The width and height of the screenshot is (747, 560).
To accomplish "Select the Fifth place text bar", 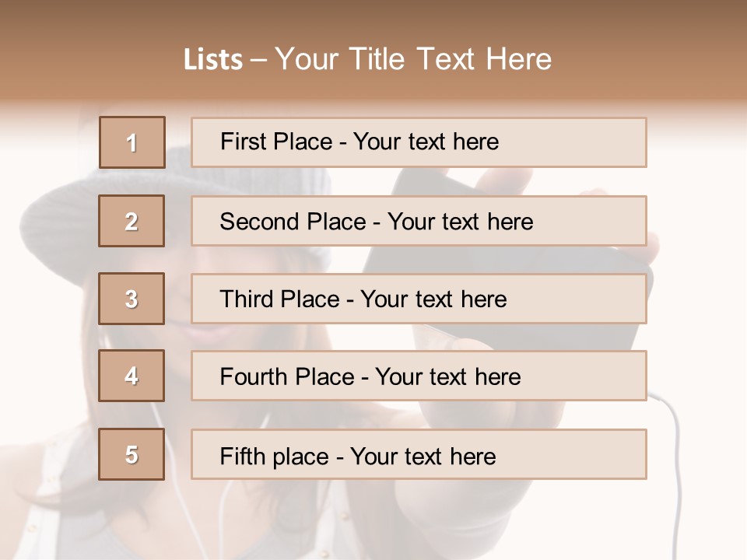I will pyautogui.click(x=419, y=454).
